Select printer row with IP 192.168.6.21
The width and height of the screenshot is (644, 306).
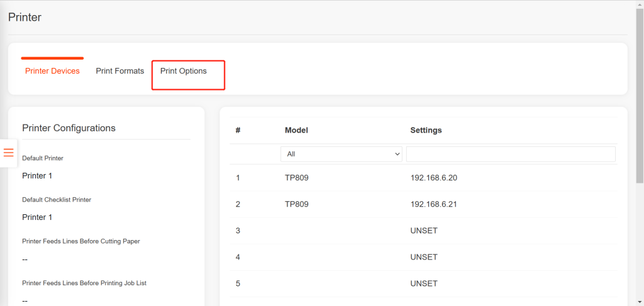pos(433,204)
